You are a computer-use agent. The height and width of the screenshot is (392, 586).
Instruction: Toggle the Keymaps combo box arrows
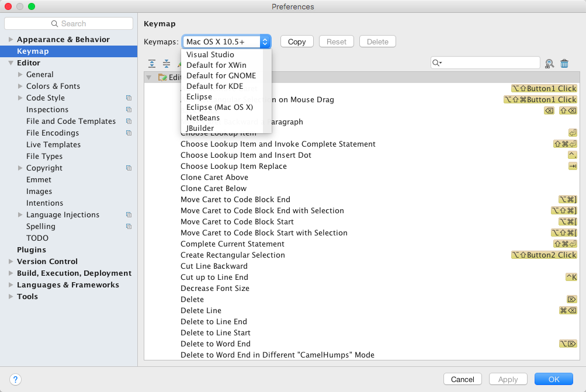click(x=265, y=41)
